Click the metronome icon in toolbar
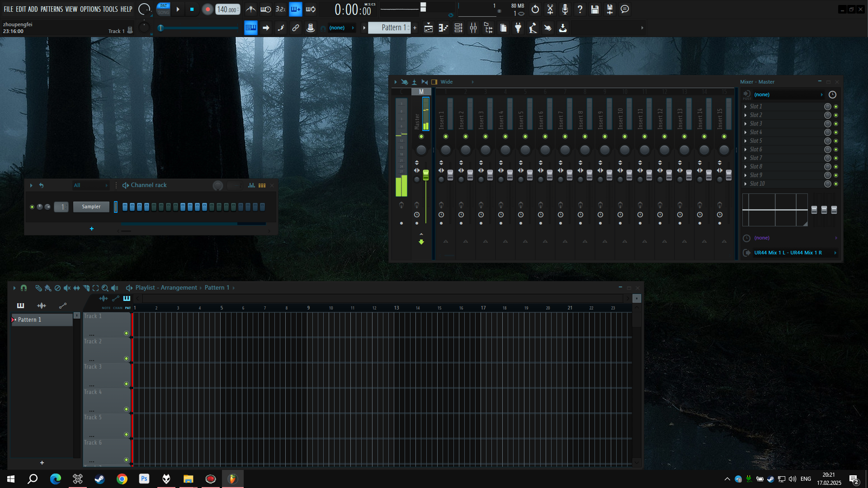Image resolution: width=868 pixels, height=488 pixels. (x=251, y=9)
